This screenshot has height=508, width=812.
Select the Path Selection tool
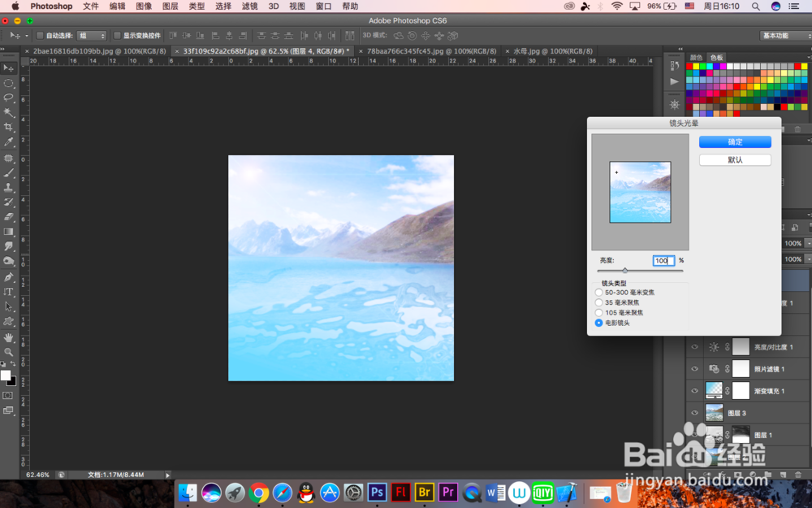point(8,306)
